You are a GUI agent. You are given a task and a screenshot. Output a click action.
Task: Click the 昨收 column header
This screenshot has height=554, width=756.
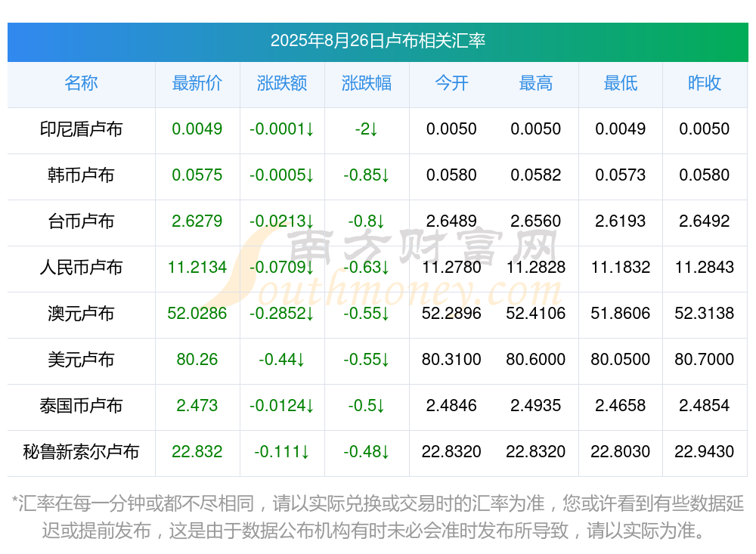tap(705, 83)
